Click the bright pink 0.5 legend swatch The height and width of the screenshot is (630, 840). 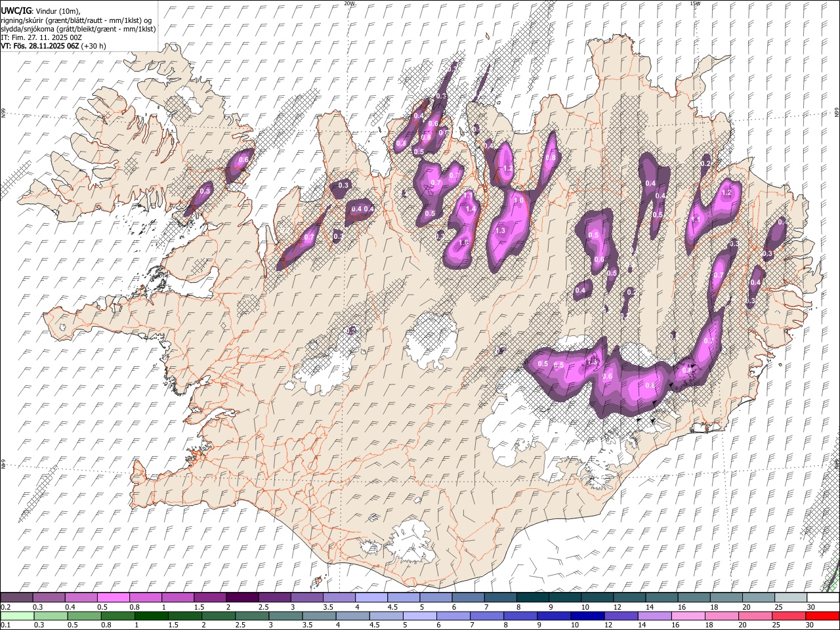click(114, 597)
